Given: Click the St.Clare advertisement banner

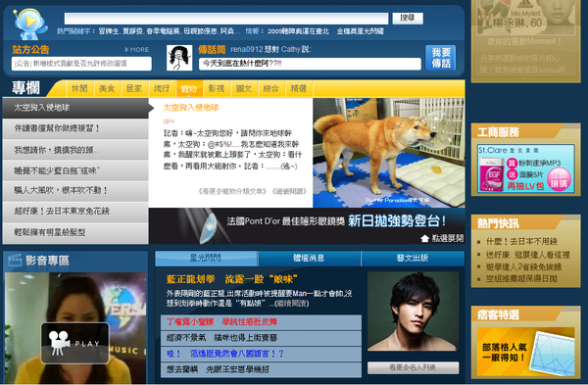Looking at the screenshot, I should click(525, 168).
